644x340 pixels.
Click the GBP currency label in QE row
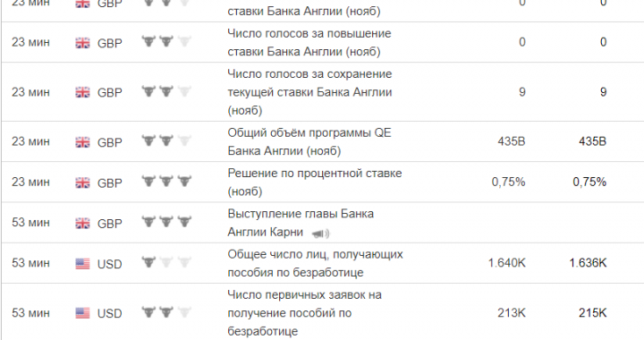pyautogui.click(x=110, y=142)
